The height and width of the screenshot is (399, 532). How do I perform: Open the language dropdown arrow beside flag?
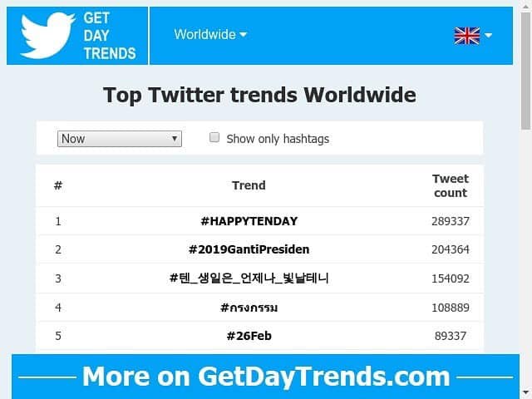489,35
